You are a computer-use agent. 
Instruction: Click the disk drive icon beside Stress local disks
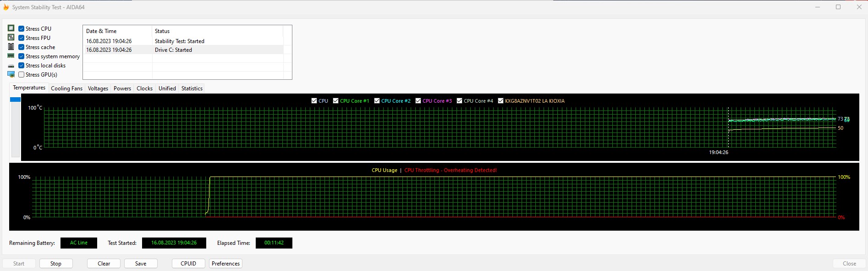click(11, 66)
